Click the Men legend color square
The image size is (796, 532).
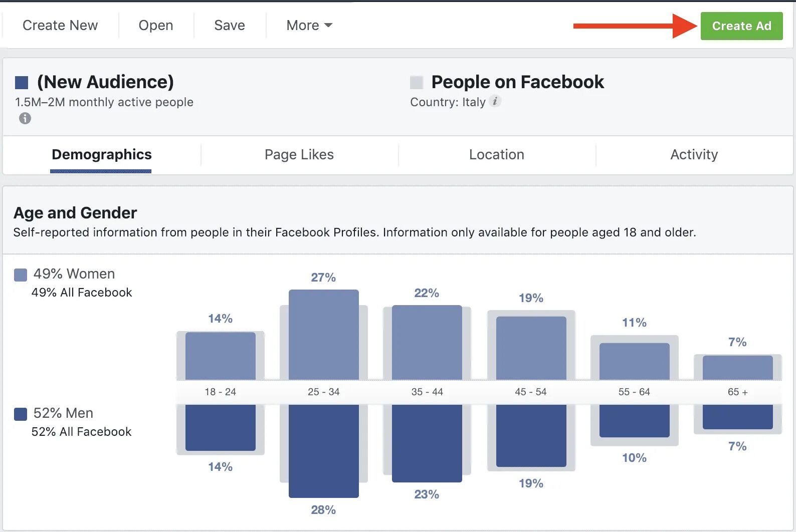[21, 414]
